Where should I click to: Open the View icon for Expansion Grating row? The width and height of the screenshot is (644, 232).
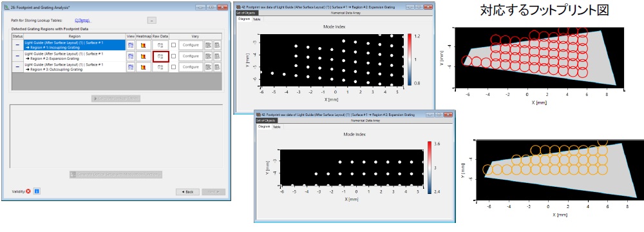click(x=131, y=56)
